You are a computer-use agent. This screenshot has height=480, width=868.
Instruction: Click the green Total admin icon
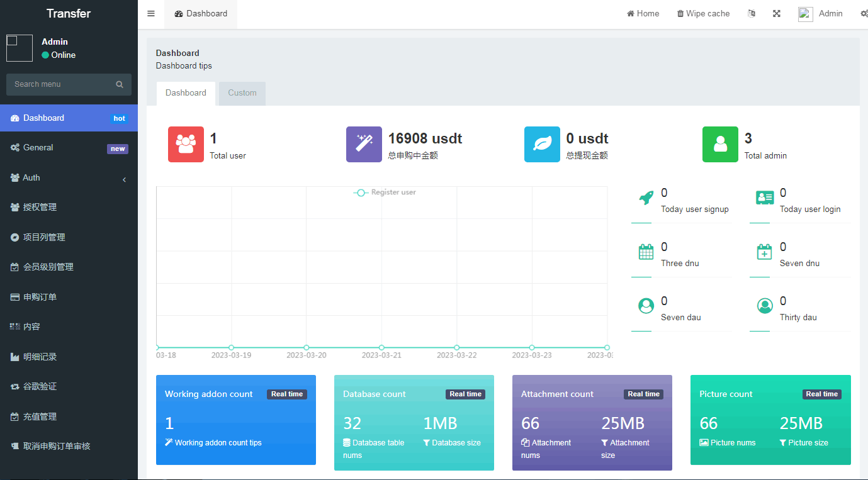click(x=720, y=144)
